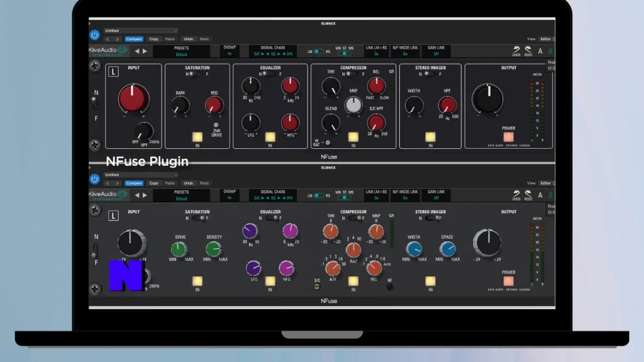The width and height of the screenshot is (644, 362).
Task: Click the curved UNDO arrow icon in upper plugin
Action: (516, 50)
